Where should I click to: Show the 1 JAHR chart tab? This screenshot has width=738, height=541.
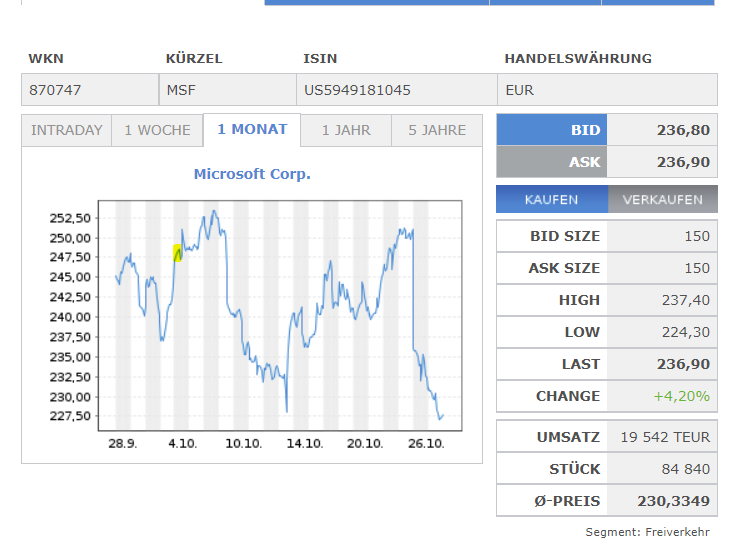pyautogui.click(x=346, y=130)
